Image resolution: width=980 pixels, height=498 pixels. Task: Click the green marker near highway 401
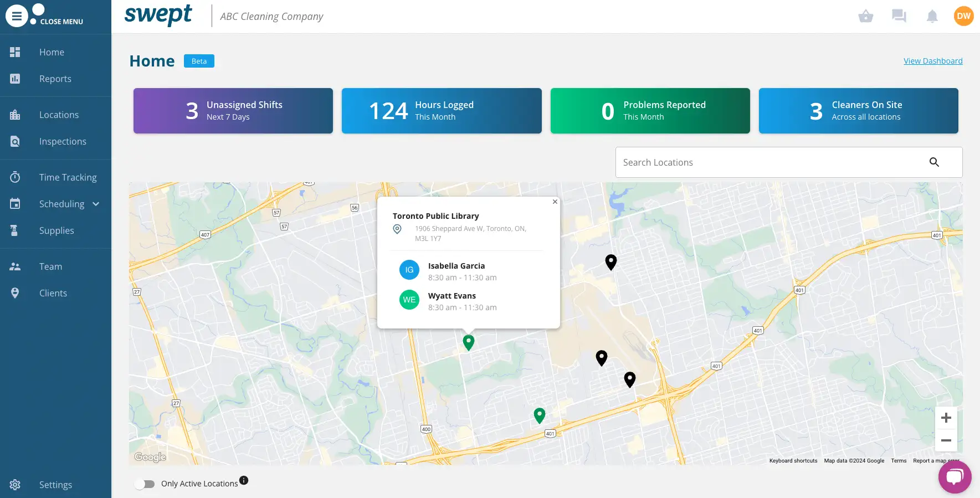[540, 415]
